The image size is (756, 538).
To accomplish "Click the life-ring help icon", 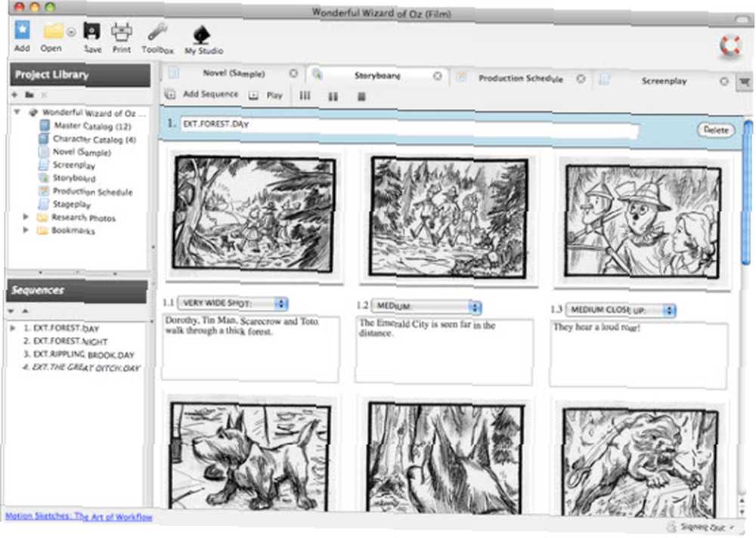I will tap(730, 45).
